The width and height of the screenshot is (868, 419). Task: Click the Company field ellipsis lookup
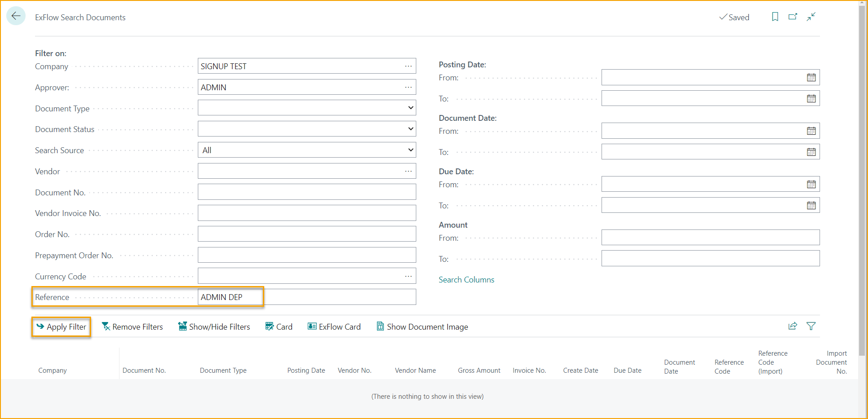[408, 66]
